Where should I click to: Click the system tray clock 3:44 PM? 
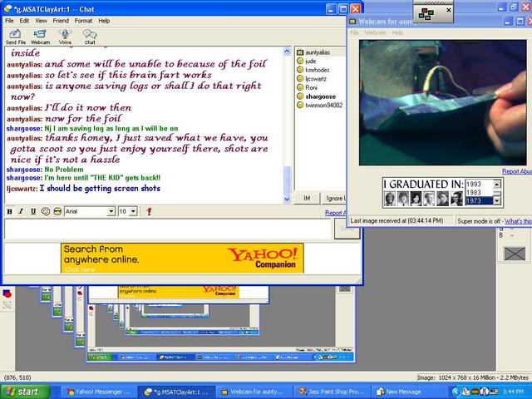[514, 392]
